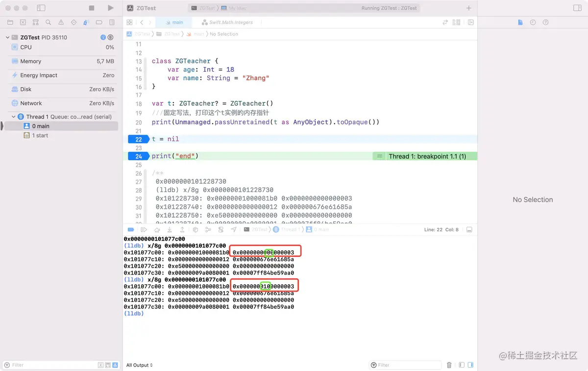Select the Debug navigator icon
The width and height of the screenshot is (588, 371).
click(x=86, y=23)
